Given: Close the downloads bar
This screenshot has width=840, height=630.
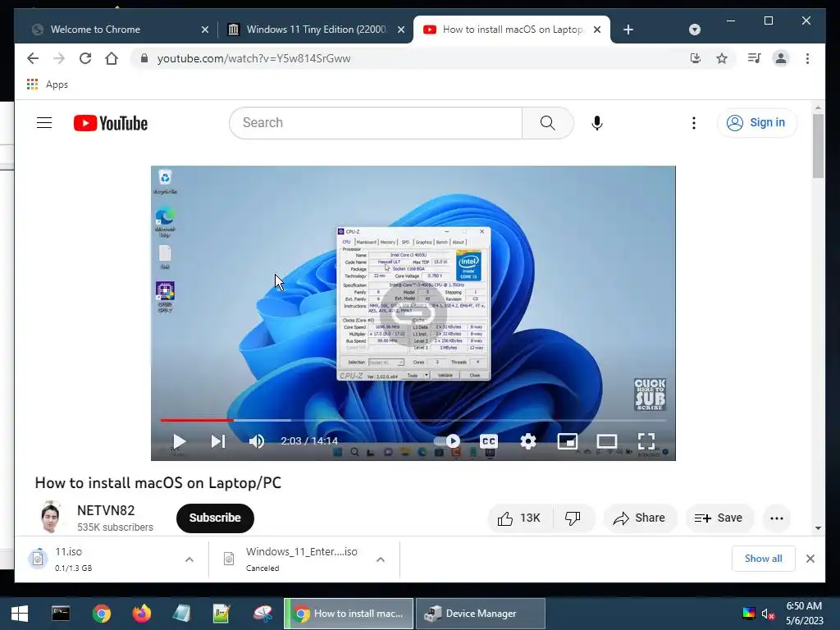Looking at the screenshot, I should (810, 559).
